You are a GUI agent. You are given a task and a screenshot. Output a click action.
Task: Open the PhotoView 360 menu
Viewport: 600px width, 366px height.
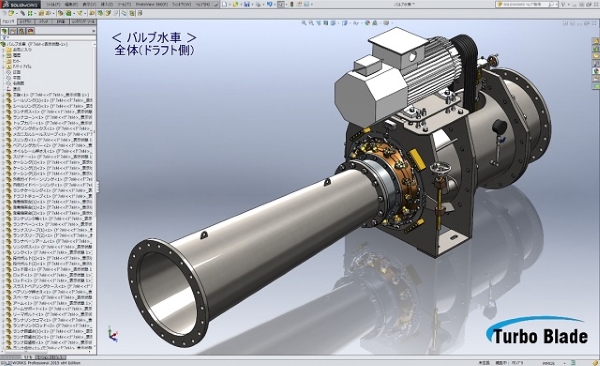click(x=152, y=4)
